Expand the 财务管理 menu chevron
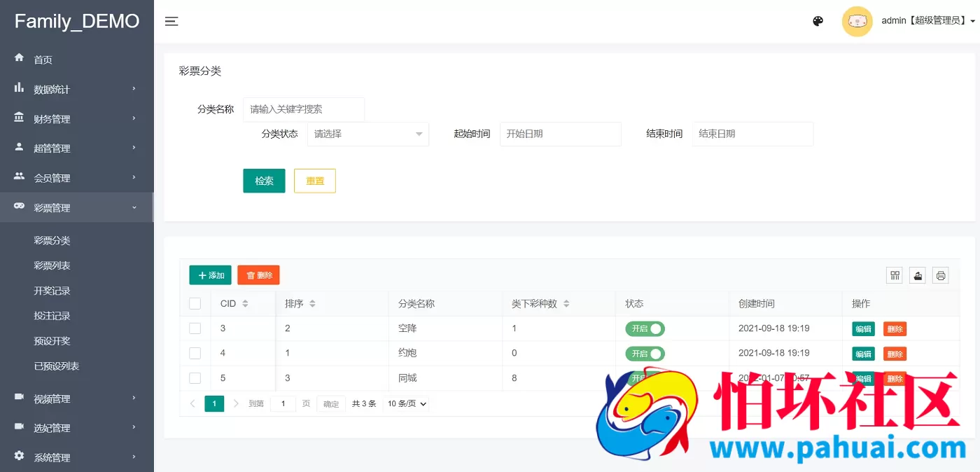 pos(134,118)
